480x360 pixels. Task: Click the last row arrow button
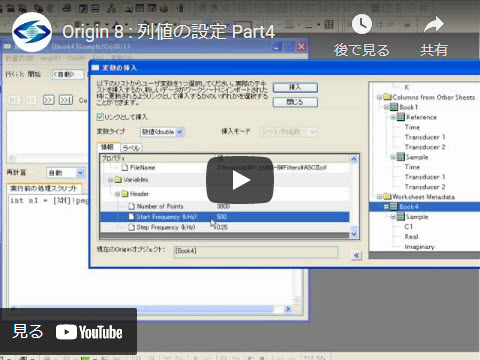click(66, 100)
